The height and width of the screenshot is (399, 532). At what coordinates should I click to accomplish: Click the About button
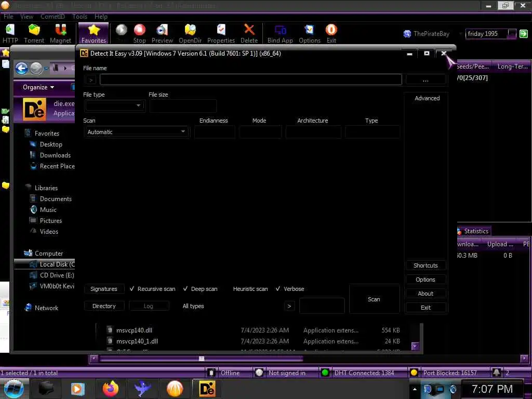(x=425, y=294)
